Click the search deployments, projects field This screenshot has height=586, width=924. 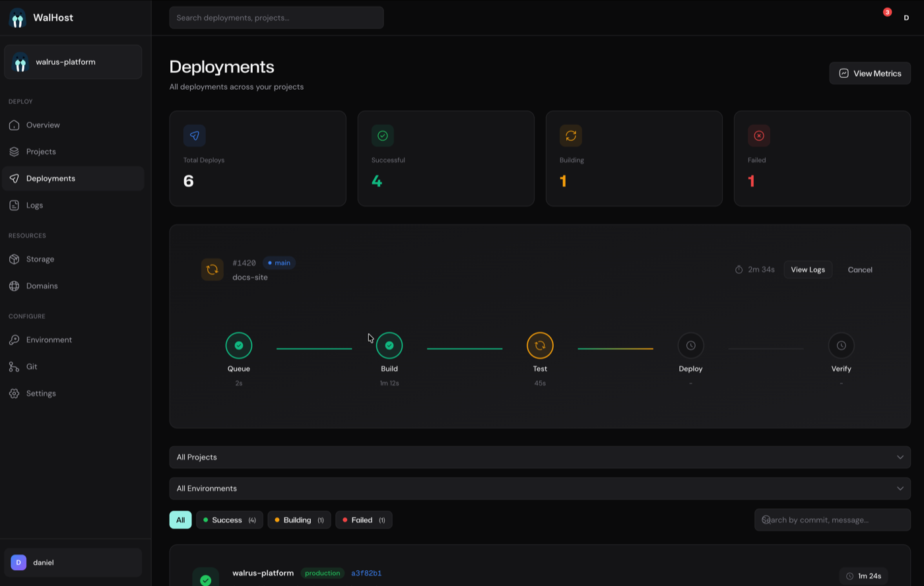pyautogui.click(x=277, y=18)
